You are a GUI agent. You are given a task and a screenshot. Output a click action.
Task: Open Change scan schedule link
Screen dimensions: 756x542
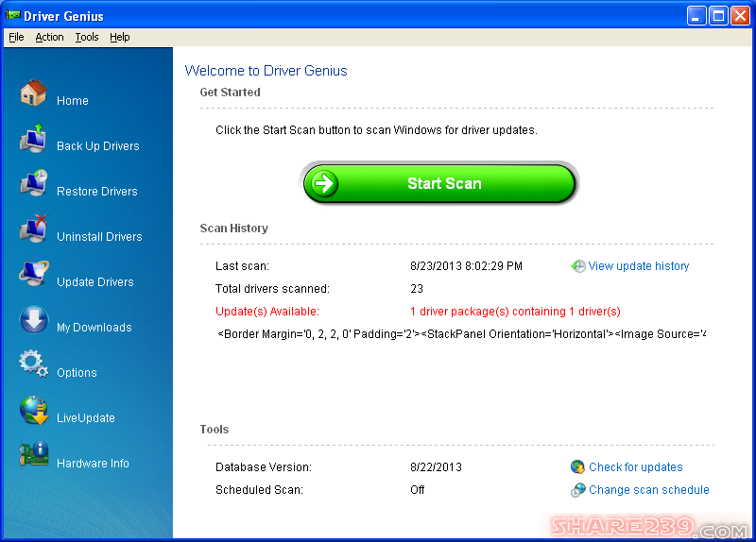649,490
